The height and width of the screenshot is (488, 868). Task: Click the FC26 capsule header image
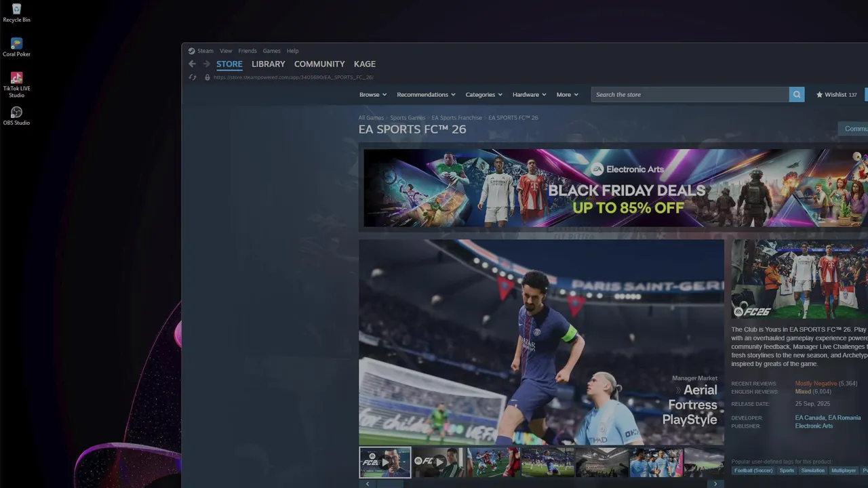[x=800, y=279]
